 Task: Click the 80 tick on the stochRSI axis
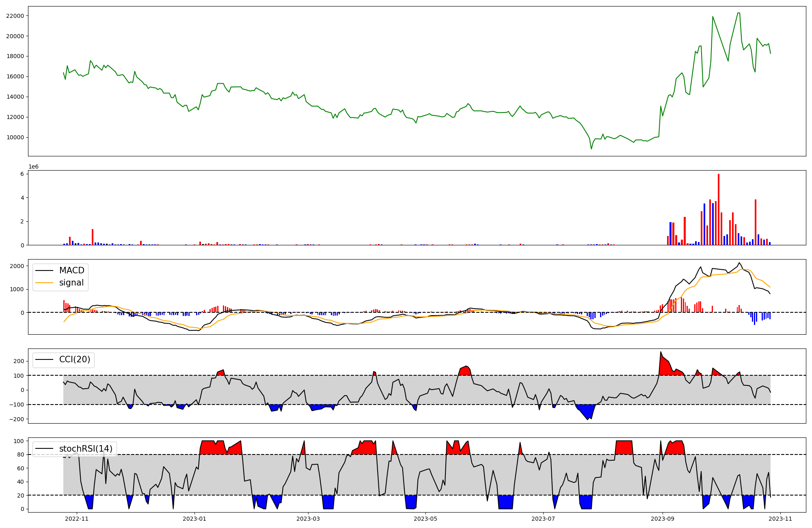pos(20,454)
